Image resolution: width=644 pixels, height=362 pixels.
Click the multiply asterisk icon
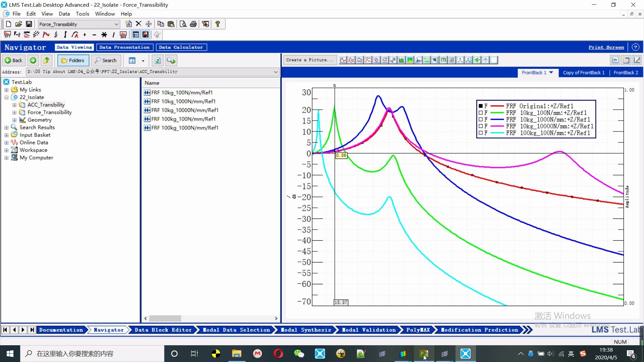[x=104, y=35]
